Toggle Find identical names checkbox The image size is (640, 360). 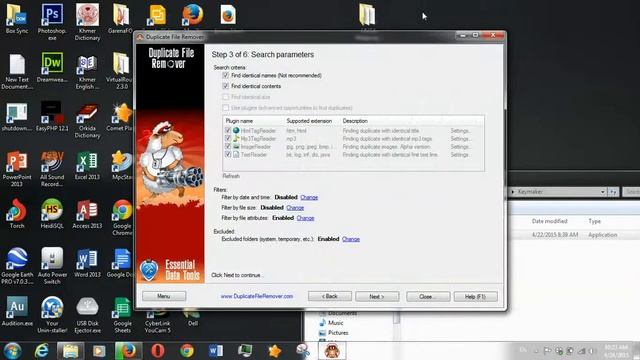(226, 76)
